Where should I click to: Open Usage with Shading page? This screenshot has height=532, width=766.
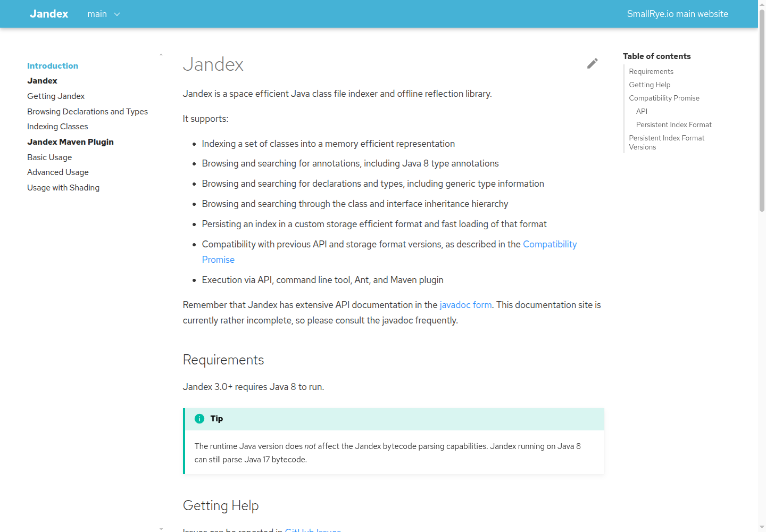pyautogui.click(x=63, y=188)
